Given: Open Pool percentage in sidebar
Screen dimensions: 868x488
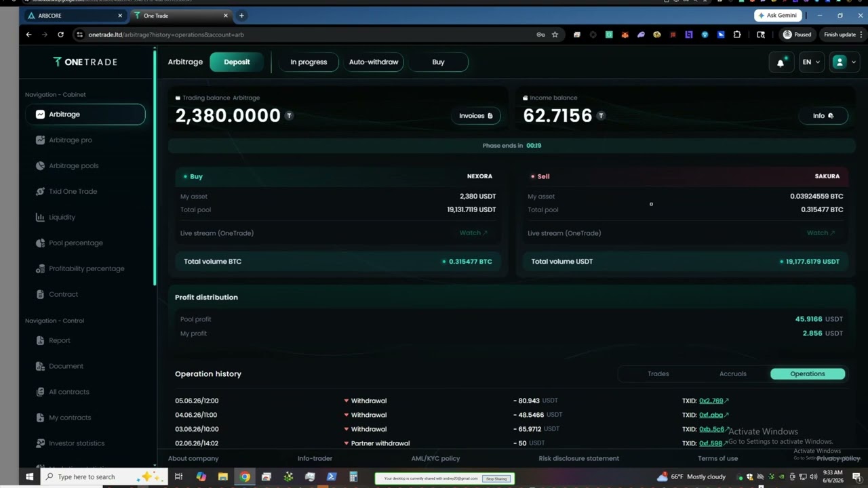Looking at the screenshot, I should [x=76, y=243].
